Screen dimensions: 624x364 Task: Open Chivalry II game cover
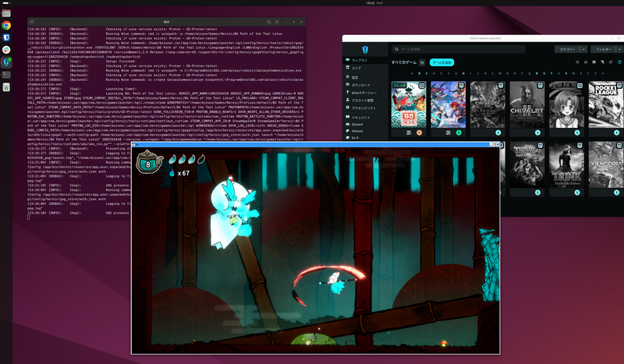[x=527, y=104]
